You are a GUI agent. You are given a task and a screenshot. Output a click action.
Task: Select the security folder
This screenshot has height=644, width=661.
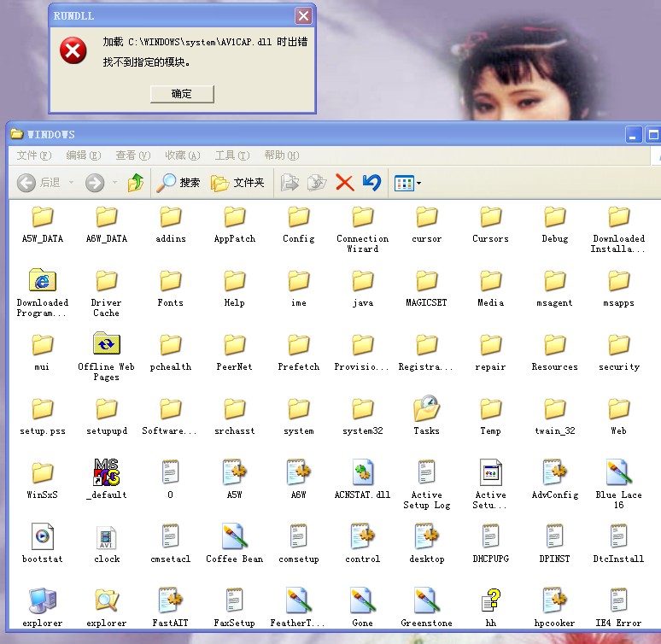point(619,353)
